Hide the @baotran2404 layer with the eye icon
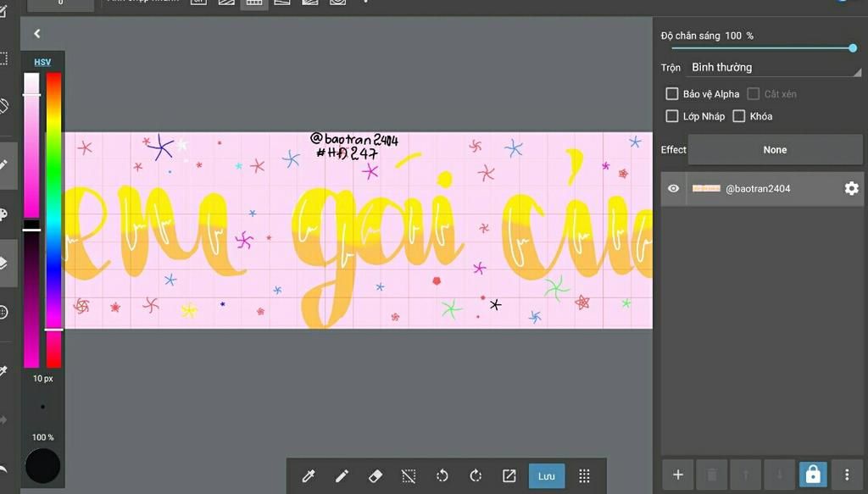 pyautogui.click(x=673, y=189)
